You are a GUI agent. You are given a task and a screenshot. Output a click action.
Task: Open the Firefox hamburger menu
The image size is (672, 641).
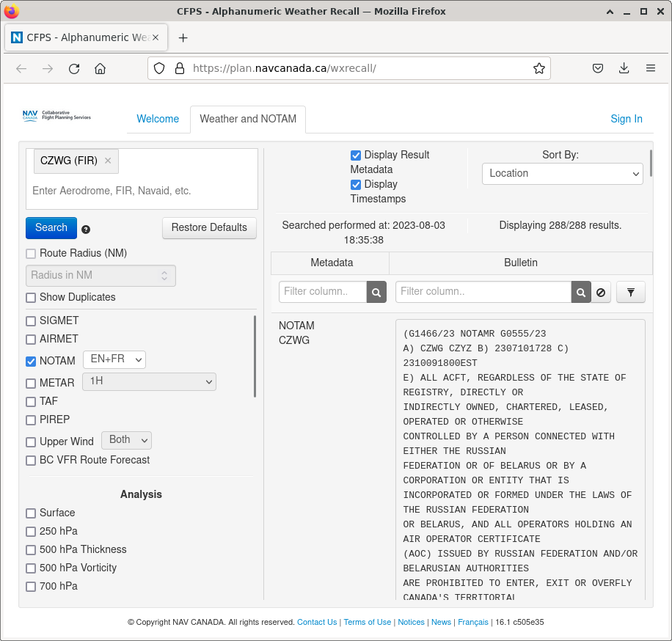(650, 68)
